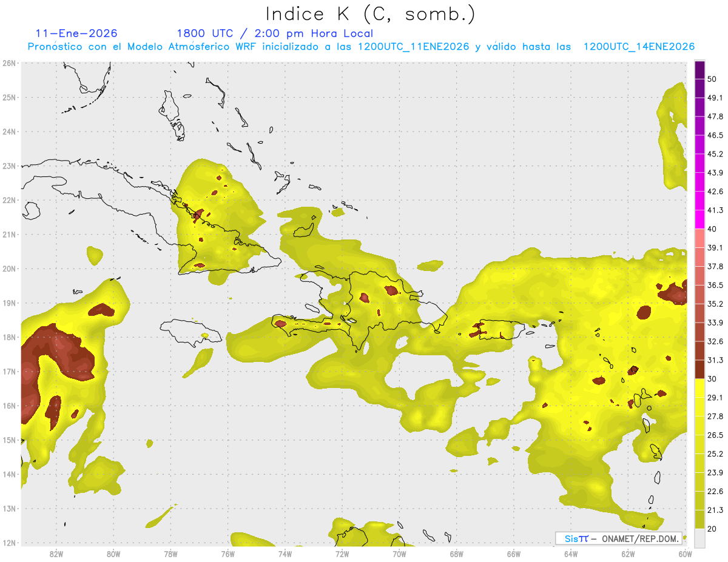Click the latitude label "15N"

click(9, 440)
